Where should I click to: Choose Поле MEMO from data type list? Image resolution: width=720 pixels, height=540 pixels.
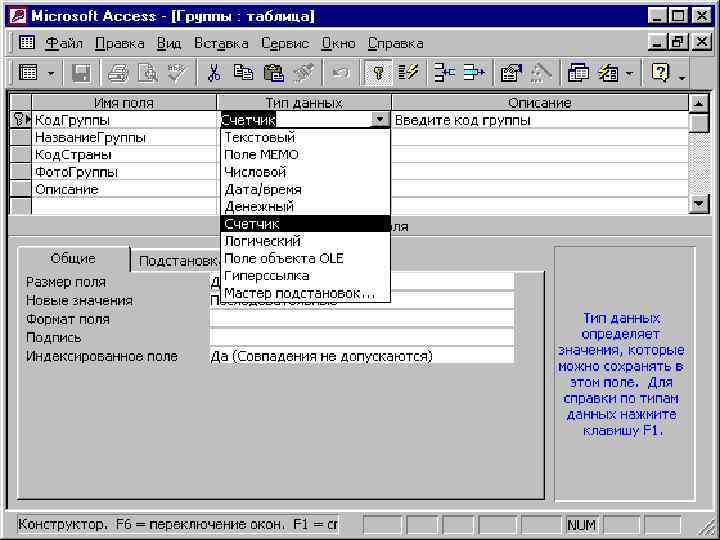click(x=305, y=155)
